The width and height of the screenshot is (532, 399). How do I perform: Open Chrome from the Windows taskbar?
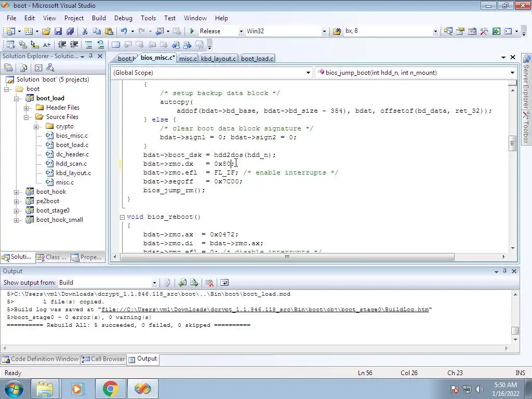(110, 389)
